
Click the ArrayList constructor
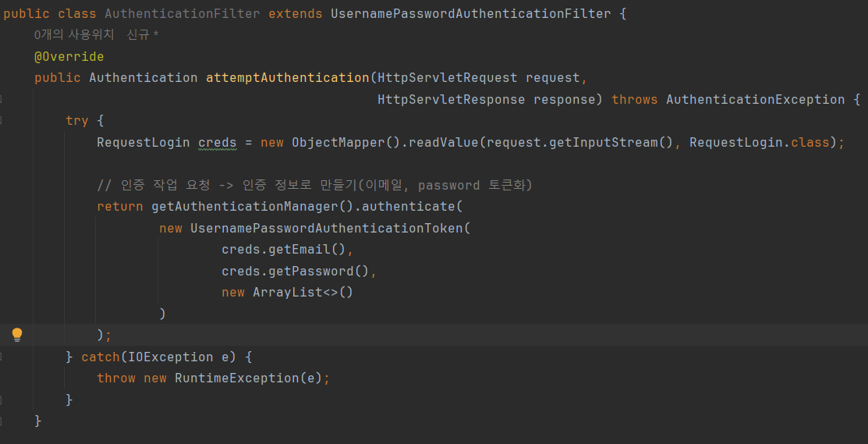coord(287,293)
